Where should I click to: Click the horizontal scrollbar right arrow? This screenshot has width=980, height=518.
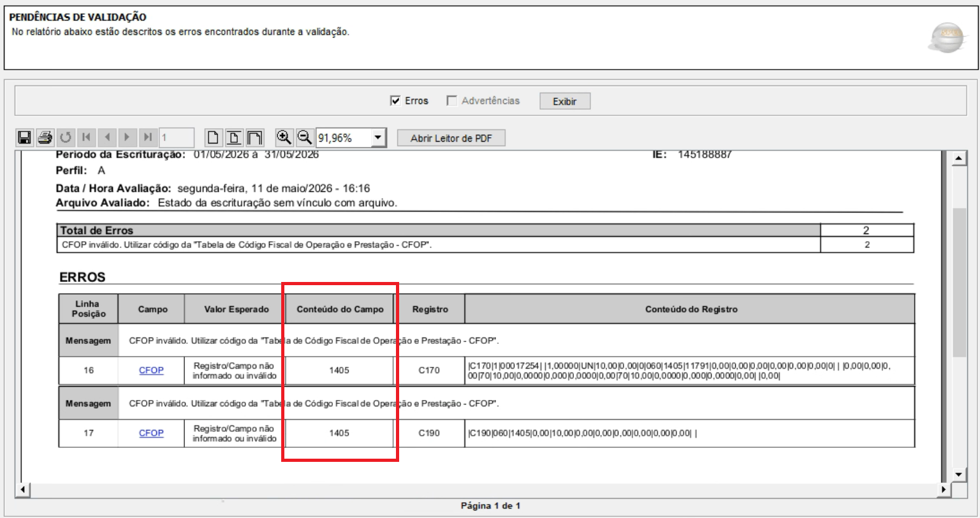[945, 489]
